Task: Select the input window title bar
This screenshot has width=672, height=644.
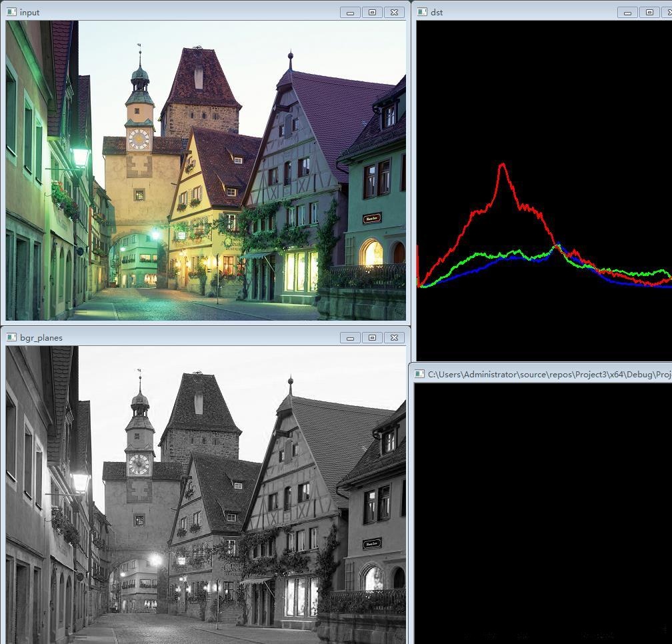Action: pos(180,12)
